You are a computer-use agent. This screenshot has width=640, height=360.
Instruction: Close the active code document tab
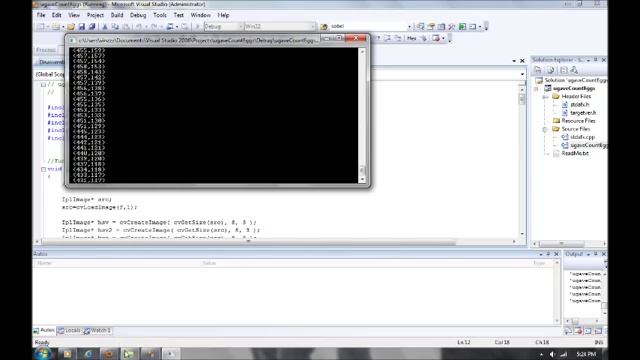pos(522,61)
